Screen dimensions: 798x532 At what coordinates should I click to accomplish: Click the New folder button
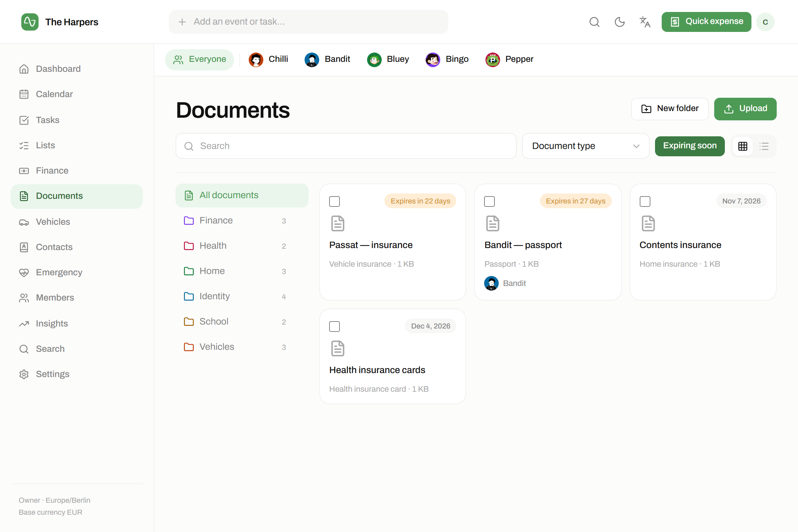[670, 109]
